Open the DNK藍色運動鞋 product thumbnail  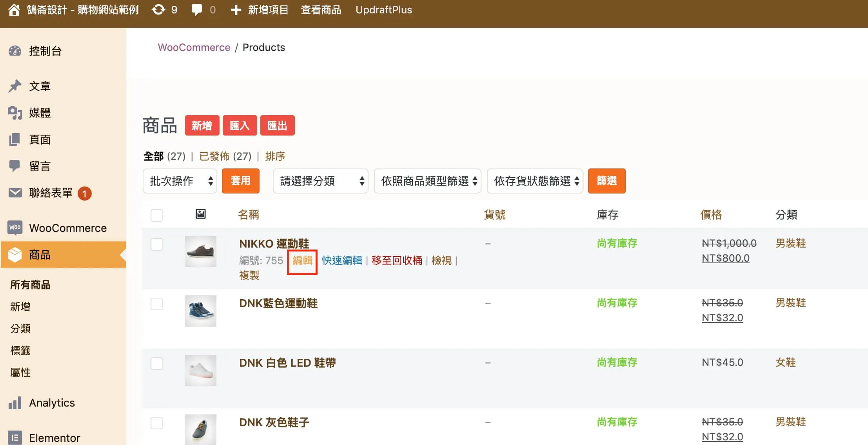[201, 311]
